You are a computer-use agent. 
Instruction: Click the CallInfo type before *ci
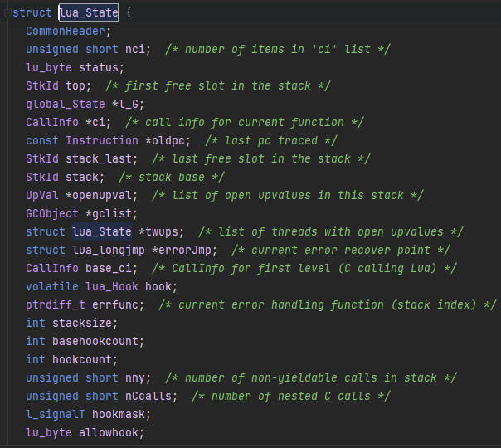pyautogui.click(x=52, y=123)
